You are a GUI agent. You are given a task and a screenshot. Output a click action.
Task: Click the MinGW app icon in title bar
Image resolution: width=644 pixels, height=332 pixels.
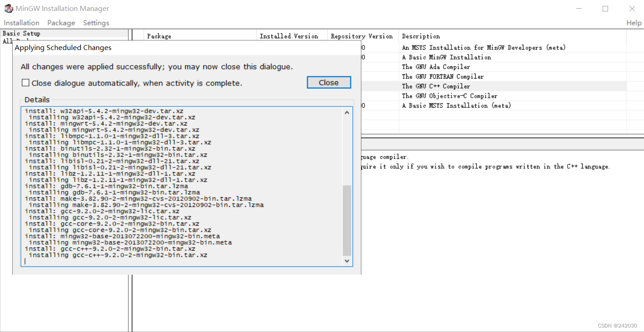pos(8,8)
